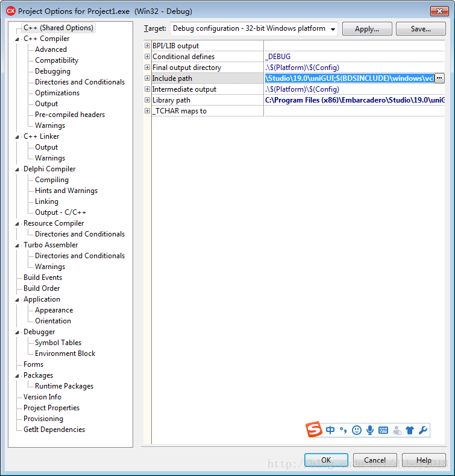The height and width of the screenshot is (476, 455).
Task: Open emoji panel on IME bar
Action: click(356, 430)
